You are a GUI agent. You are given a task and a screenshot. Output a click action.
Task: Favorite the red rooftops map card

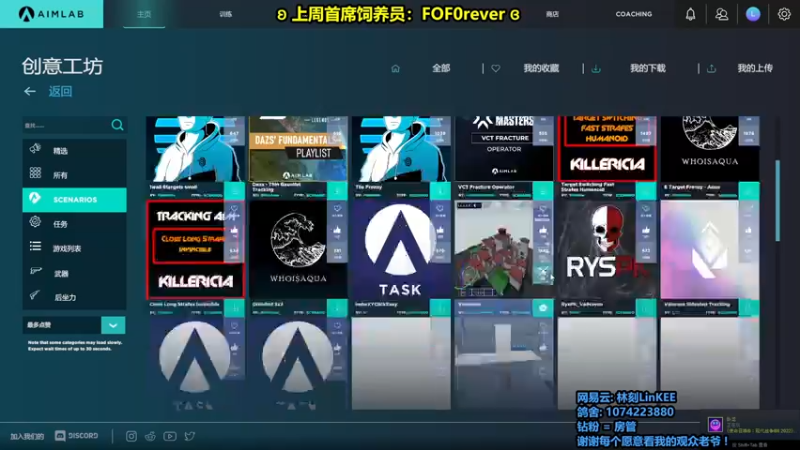pos(543,209)
